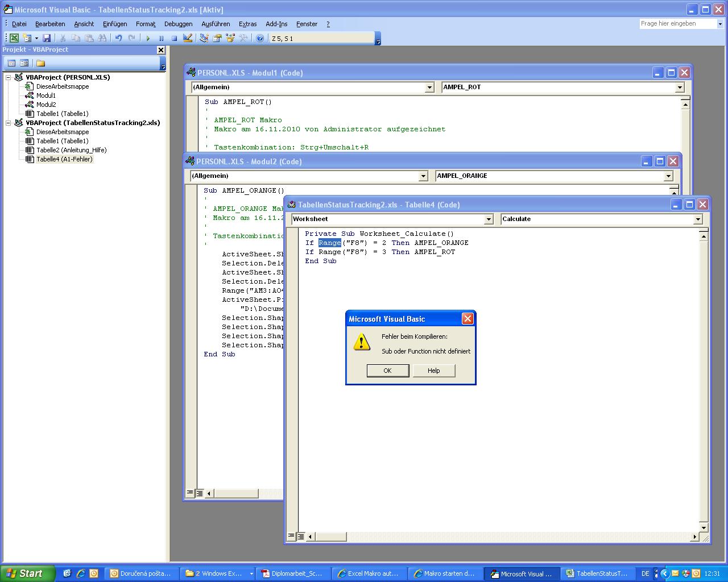Open the Properties Window toolbar icon
The height and width of the screenshot is (582, 728).
click(x=217, y=38)
